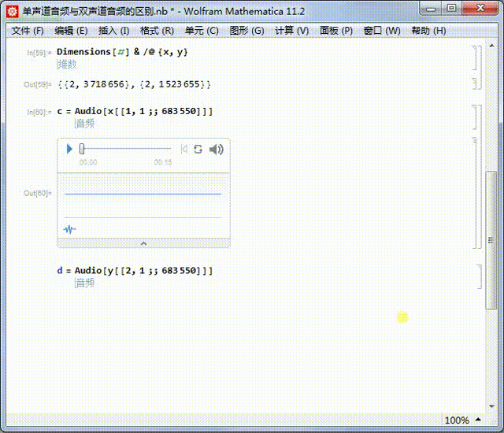Image resolution: width=504 pixels, height=433 pixels.
Task: Click the In[59]:= label
Action: [39, 53]
